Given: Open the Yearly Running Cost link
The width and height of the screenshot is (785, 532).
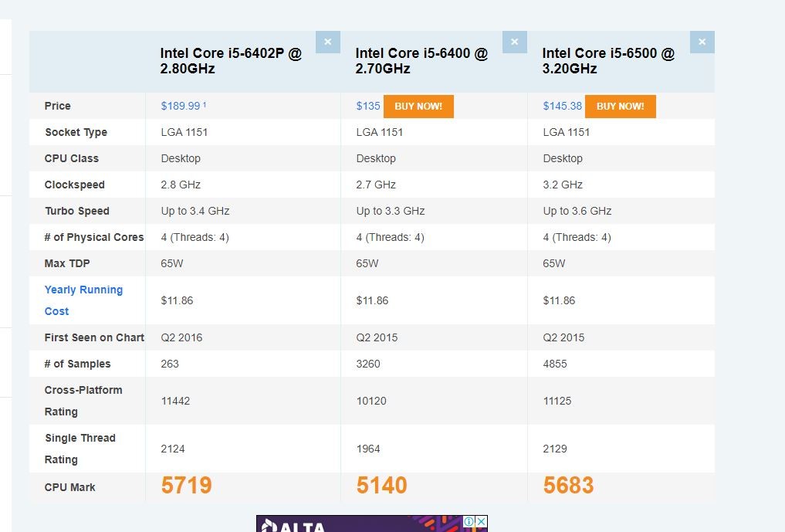Looking at the screenshot, I should 83,300.
